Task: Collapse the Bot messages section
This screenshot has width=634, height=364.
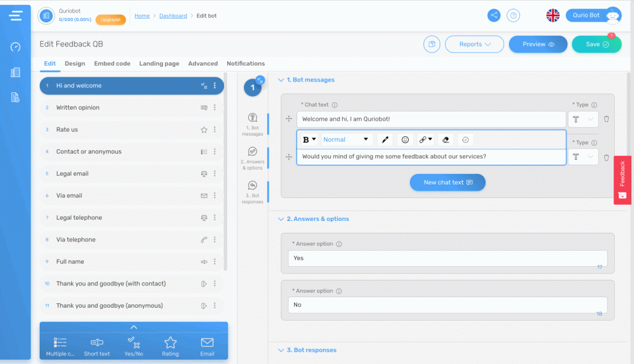Action: pos(281,80)
